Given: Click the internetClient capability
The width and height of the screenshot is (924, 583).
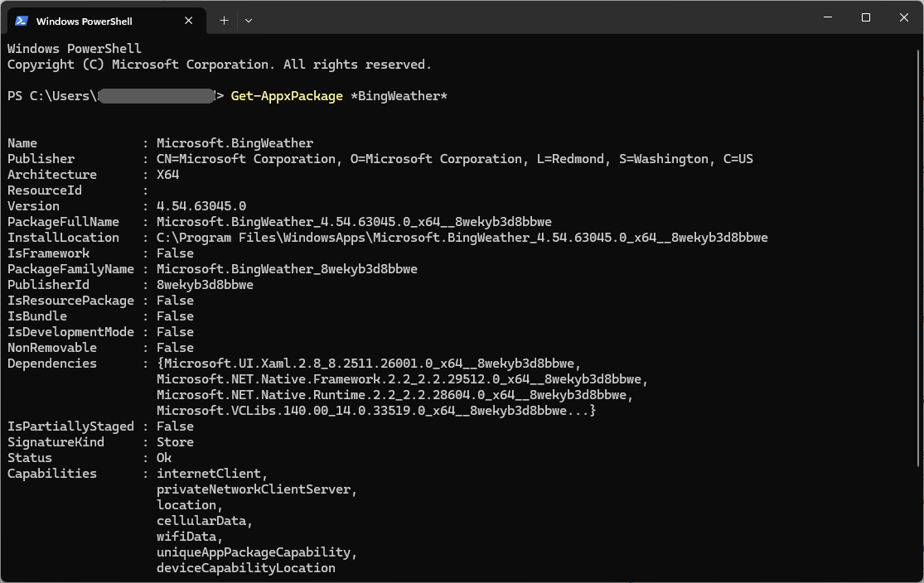Looking at the screenshot, I should [211, 474].
